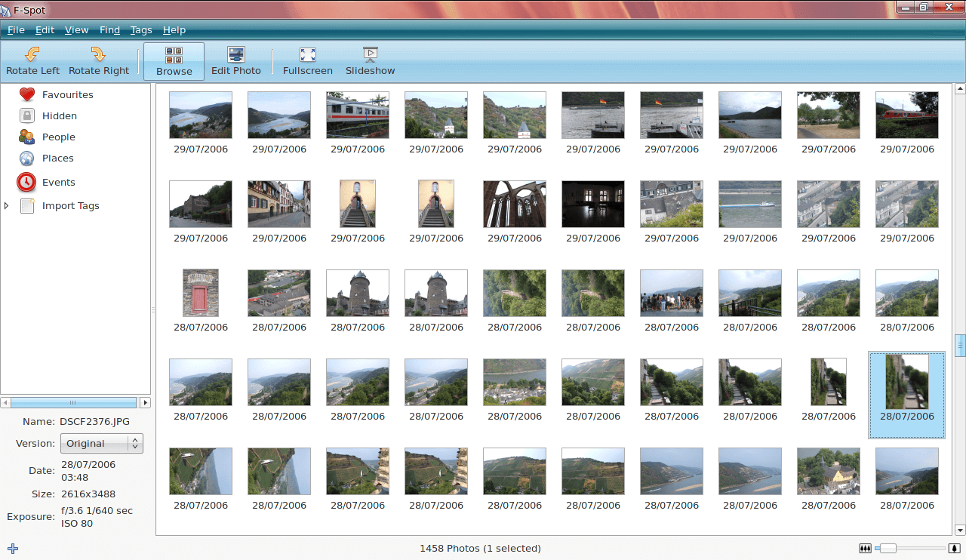Select the white train photo thumbnail
The image size is (966, 560).
pyautogui.click(x=357, y=115)
